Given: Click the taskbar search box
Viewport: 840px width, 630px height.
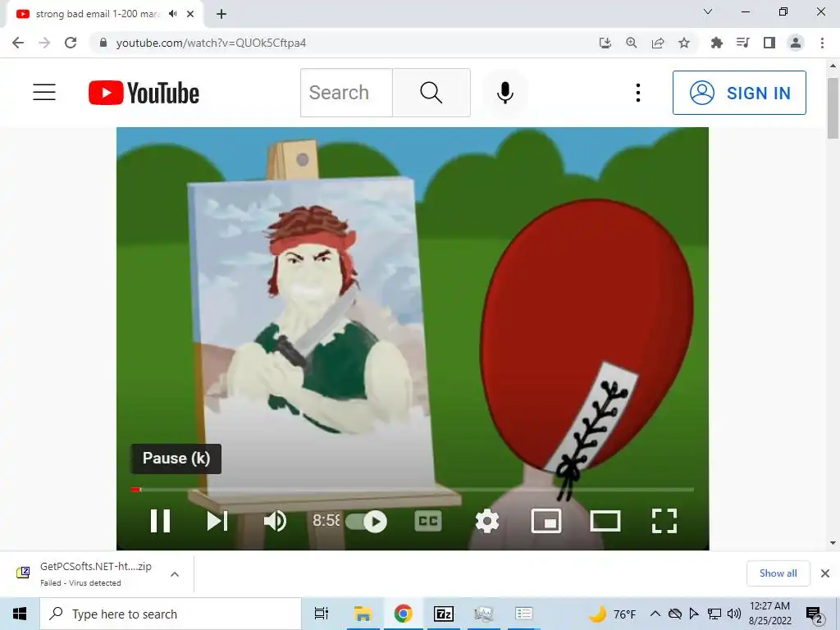Looking at the screenshot, I should (171, 614).
